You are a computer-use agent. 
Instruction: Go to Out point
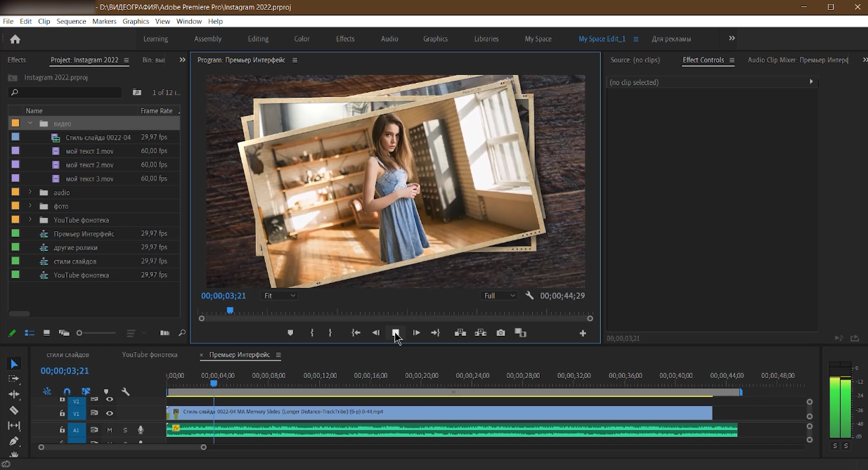tap(436, 333)
